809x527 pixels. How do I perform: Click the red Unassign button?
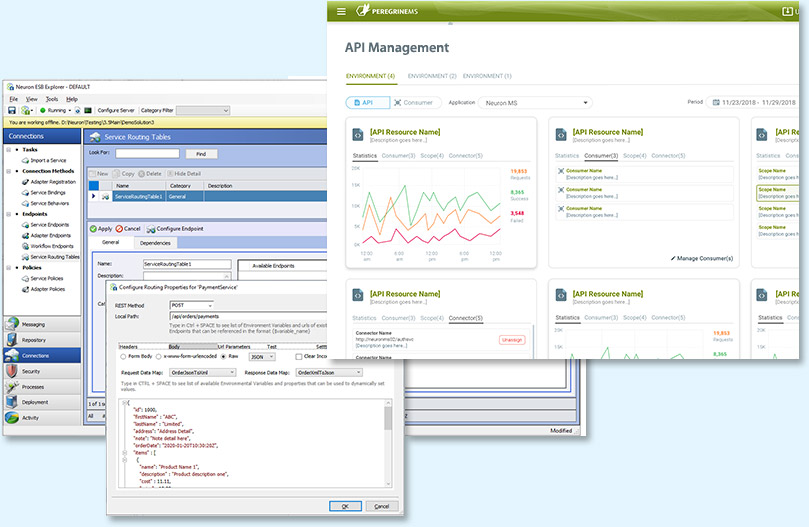[x=512, y=340]
